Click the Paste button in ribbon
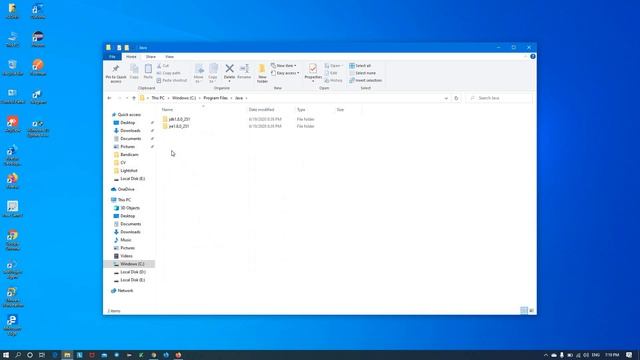Image resolution: width=640 pixels, height=360 pixels. coord(148,72)
